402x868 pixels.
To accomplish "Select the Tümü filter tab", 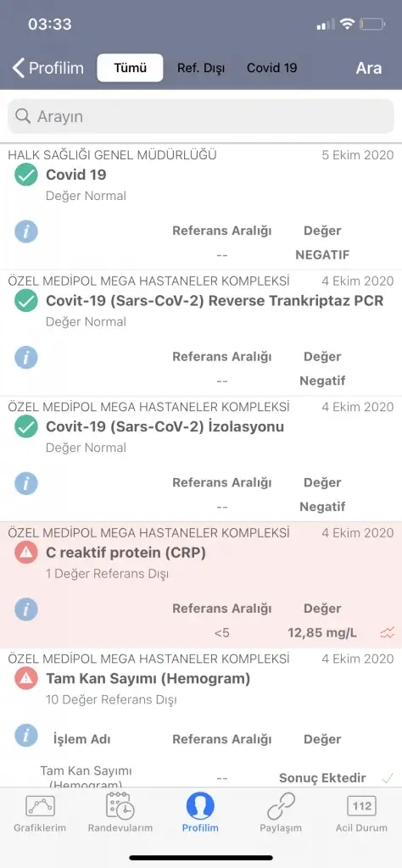I will coord(130,68).
